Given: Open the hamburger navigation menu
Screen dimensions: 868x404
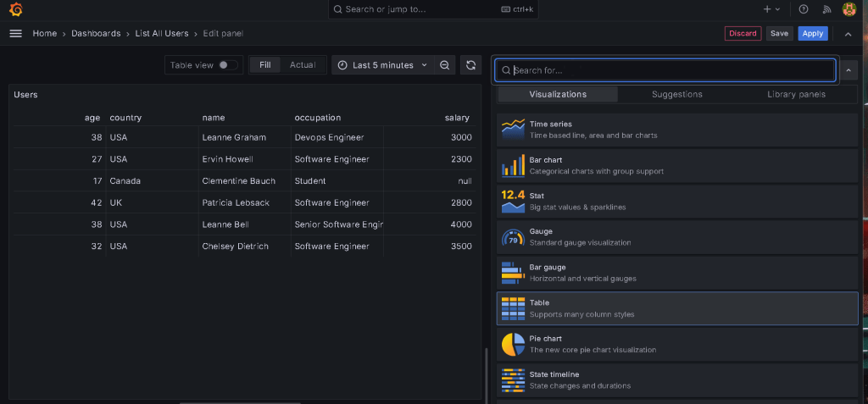Looking at the screenshot, I should point(15,34).
